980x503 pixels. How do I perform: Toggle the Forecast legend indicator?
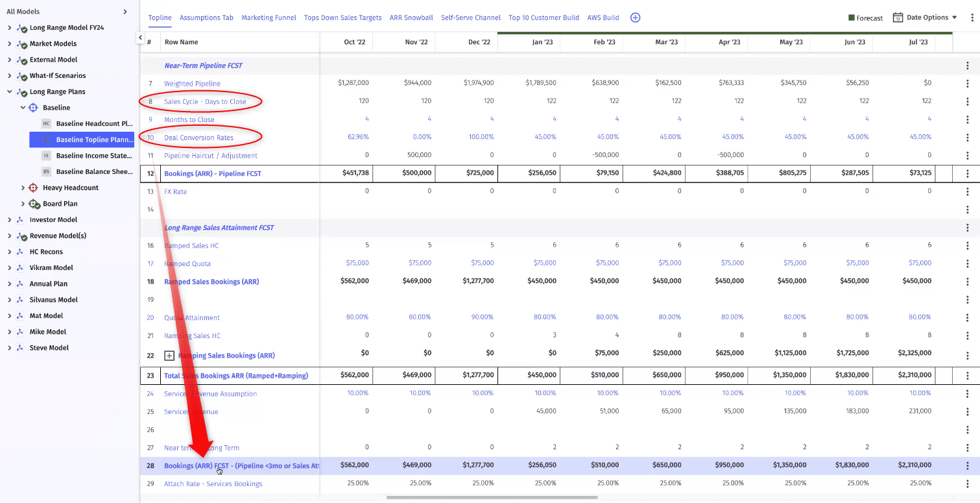(x=852, y=18)
